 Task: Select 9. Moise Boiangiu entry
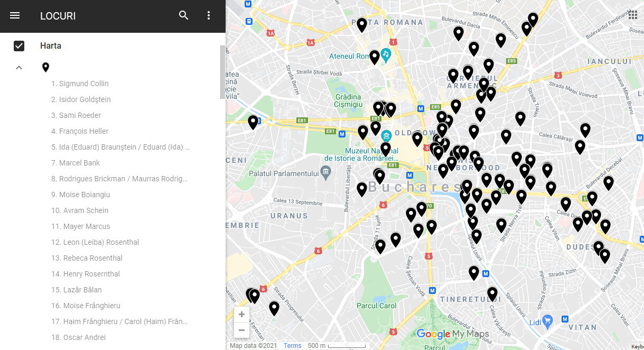pyautogui.click(x=81, y=195)
